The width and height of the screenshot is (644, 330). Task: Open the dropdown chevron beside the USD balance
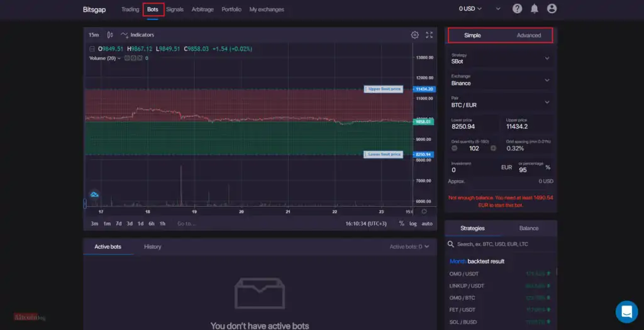pyautogui.click(x=498, y=9)
